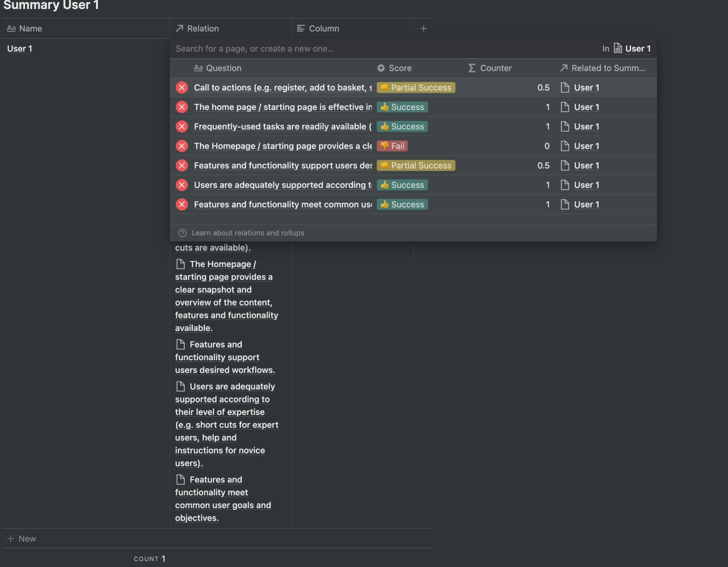Click Success tag in 'Features and functionality meet' row
The width and height of the screenshot is (728, 567).
point(402,205)
